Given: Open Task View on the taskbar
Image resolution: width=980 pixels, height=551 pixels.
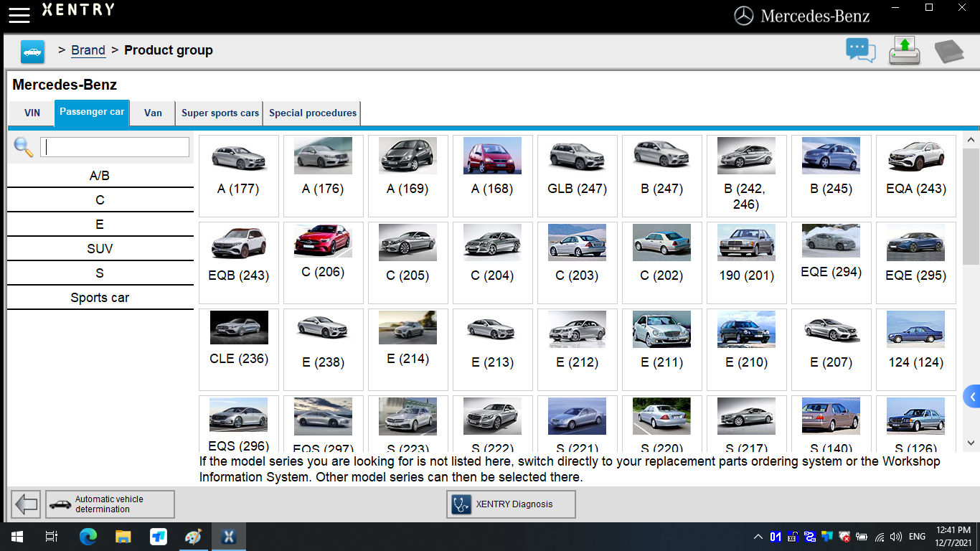Looking at the screenshot, I should coord(51,537).
